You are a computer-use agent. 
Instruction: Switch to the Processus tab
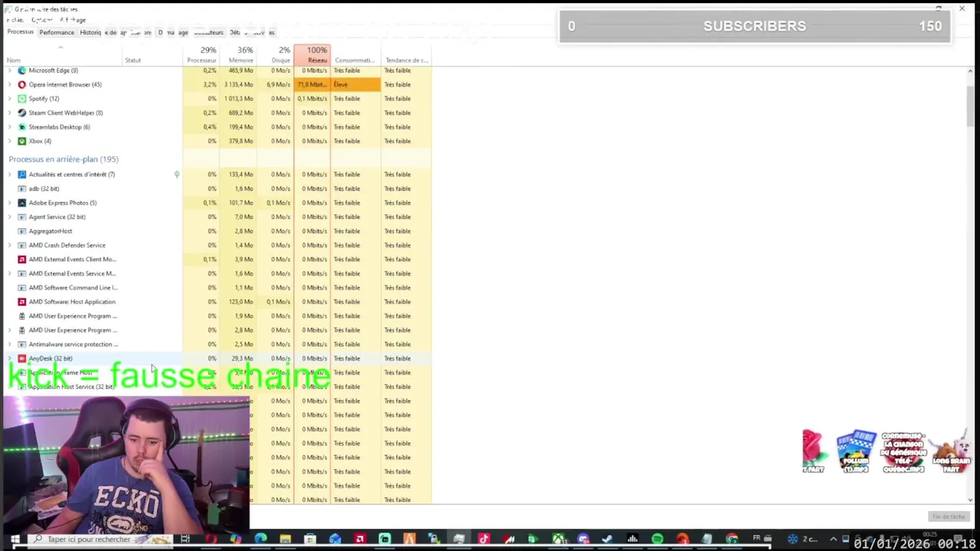(21, 32)
